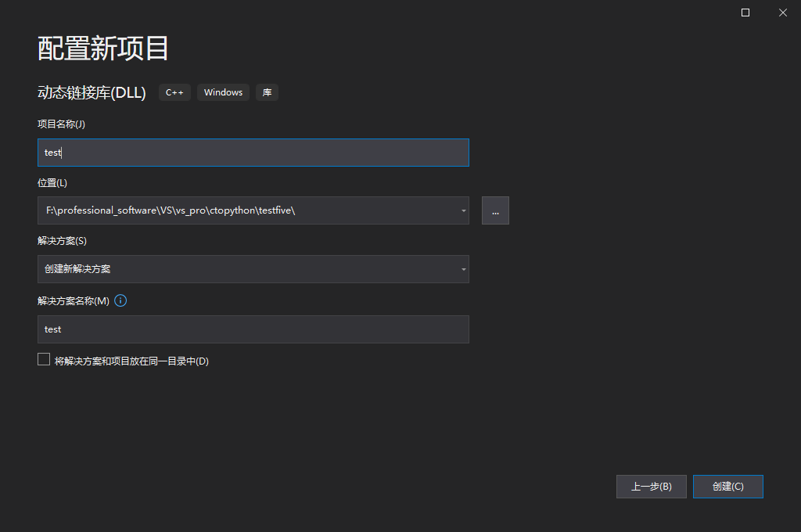
Task: Open the browse folder button next to location
Action: pyautogui.click(x=495, y=210)
